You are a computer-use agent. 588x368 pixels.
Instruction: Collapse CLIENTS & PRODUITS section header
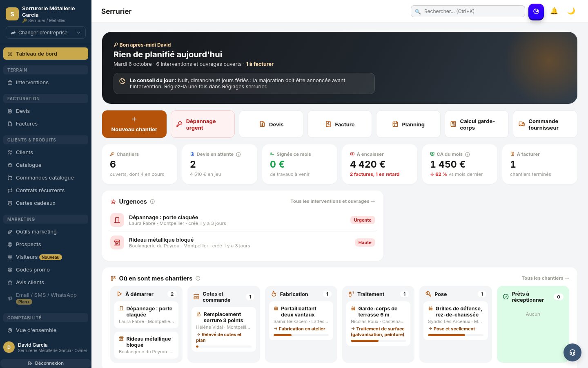[x=46, y=140]
